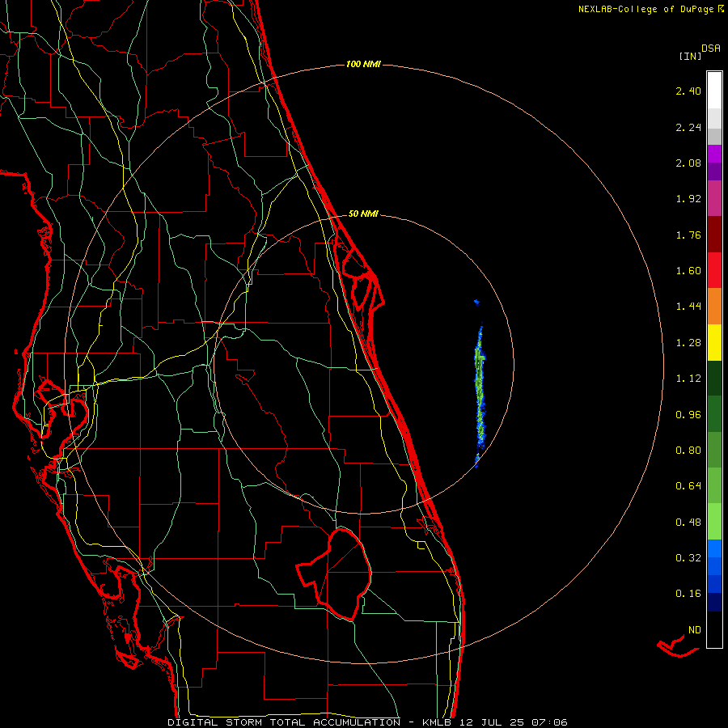Screen dimensions: 728x728
Task: Pick the bright red legend swatch near 1.60
Action: [x=714, y=271]
